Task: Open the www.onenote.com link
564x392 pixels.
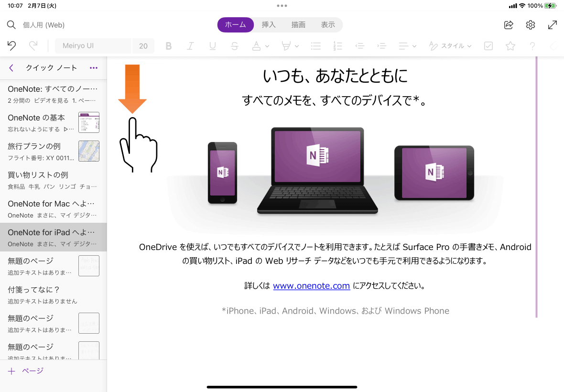Action: pos(312,285)
